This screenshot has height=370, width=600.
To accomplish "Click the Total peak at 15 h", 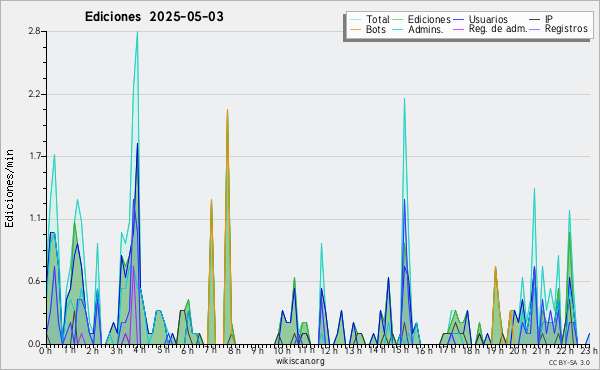I will [x=404, y=99].
